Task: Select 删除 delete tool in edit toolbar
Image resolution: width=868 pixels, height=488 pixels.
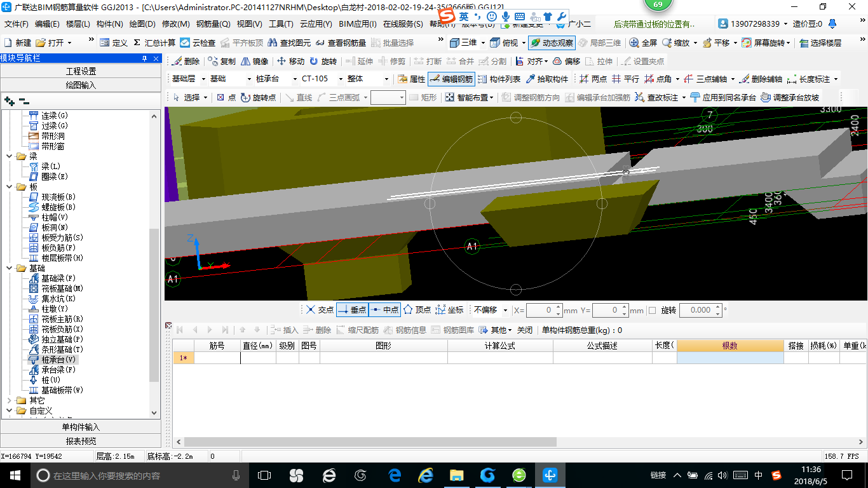Action: 185,61
